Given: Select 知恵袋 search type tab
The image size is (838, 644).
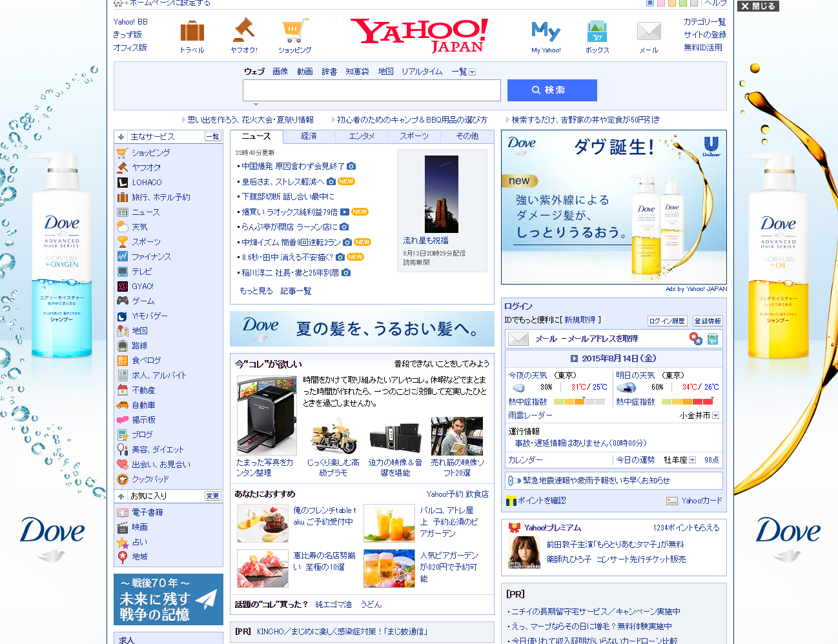Looking at the screenshot, I should [x=357, y=72].
